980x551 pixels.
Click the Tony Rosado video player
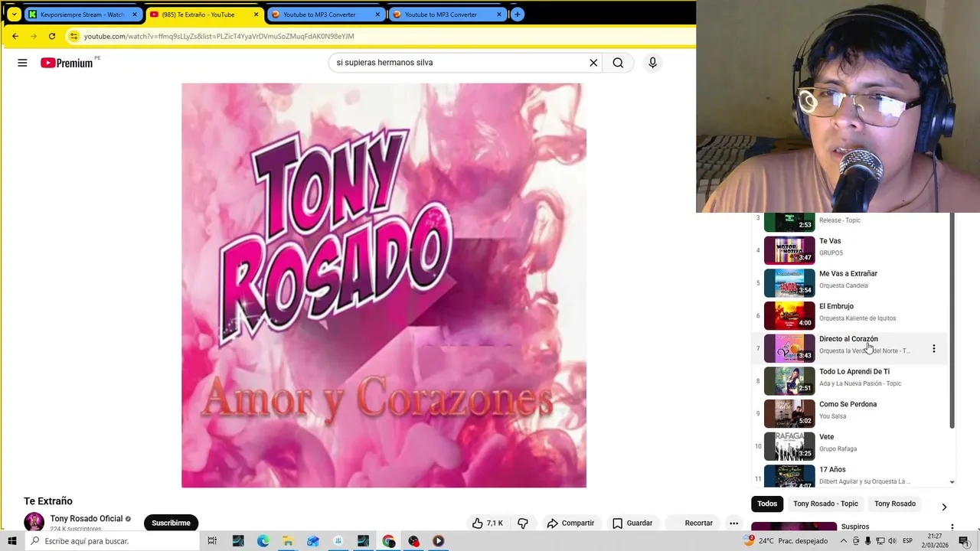[384, 285]
